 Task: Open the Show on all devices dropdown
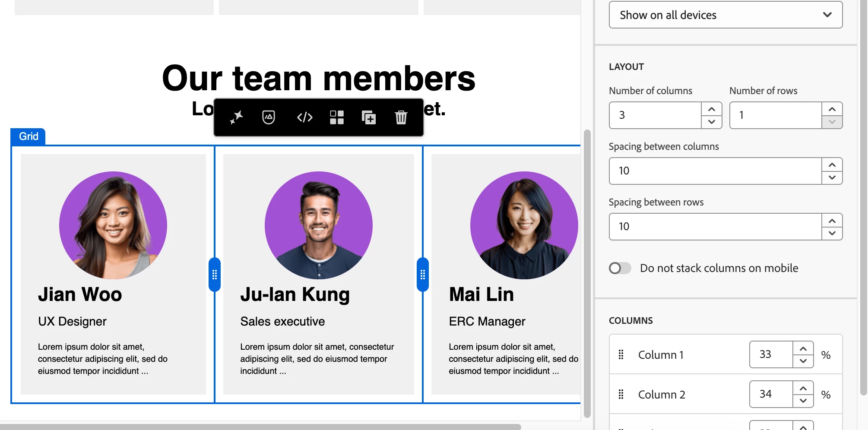pyautogui.click(x=725, y=15)
